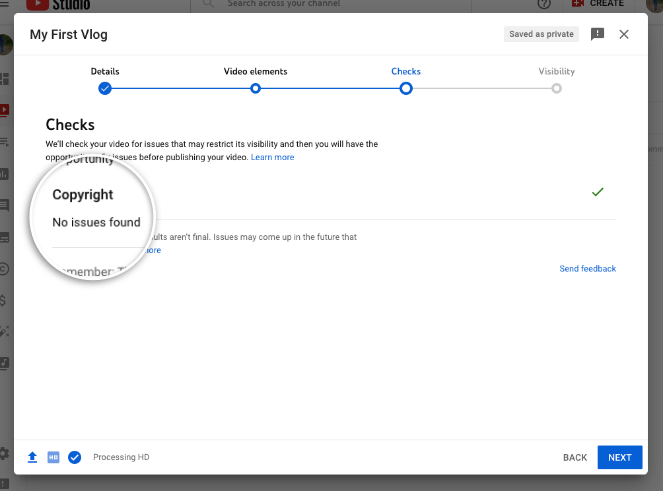This screenshot has height=491, width=663.
Task: Click the Saved as private badge
Action: click(x=541, y=34)
